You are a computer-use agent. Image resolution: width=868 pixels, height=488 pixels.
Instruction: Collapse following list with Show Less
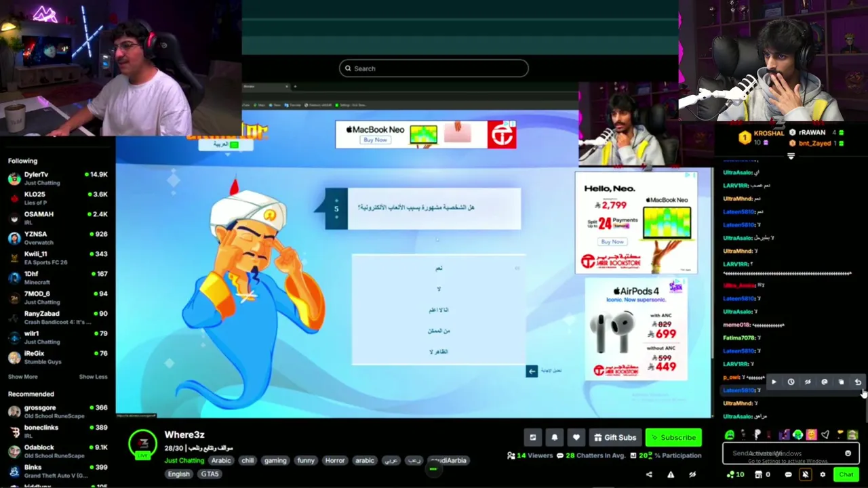coord(93,377)
